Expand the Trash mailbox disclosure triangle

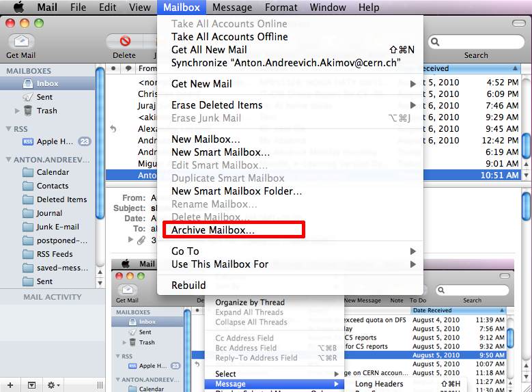tap(17, 111)
